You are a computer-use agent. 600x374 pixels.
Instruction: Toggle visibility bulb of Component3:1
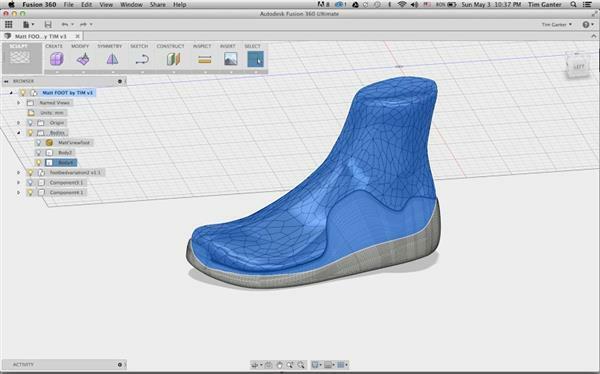[x=30, y=183]
